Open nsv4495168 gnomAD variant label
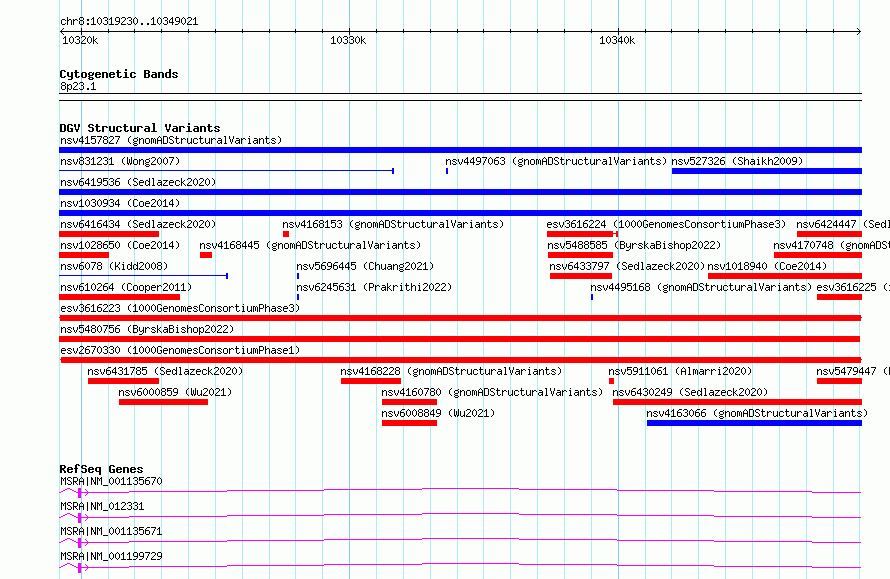 click(x=701, y=287)
